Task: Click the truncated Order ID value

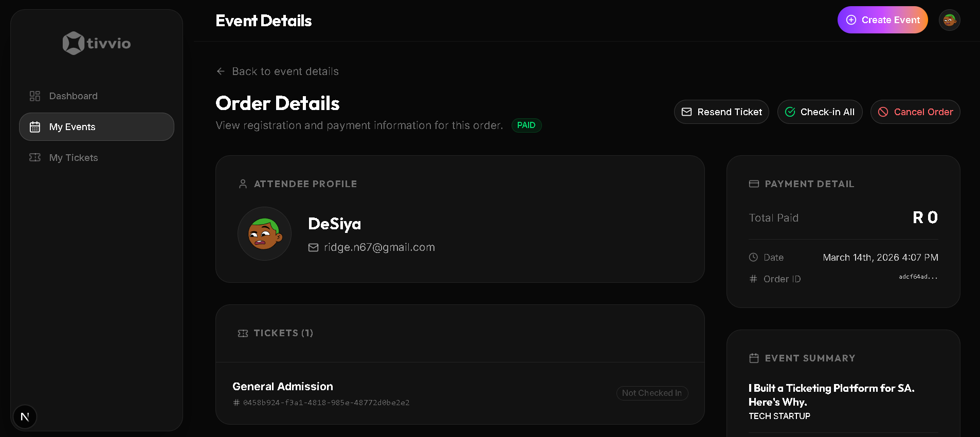Action: click(x=918, y=277)
